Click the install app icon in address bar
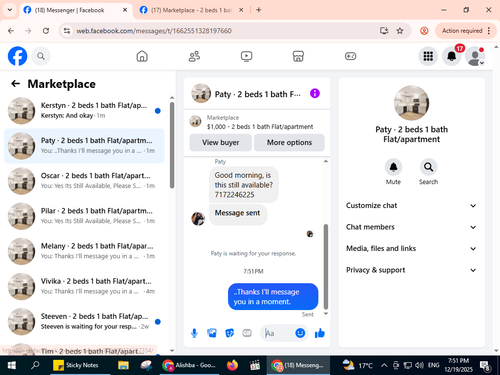 384,31
